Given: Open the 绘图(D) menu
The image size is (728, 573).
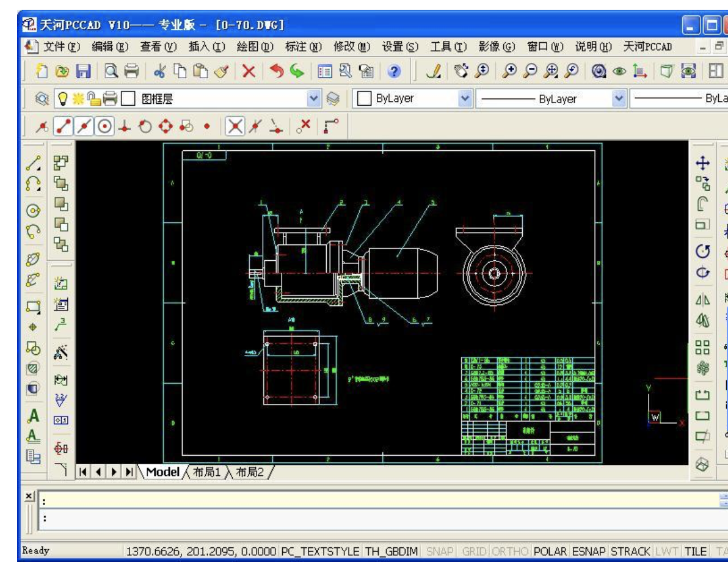Looking at the screenshot, I should click(x=259, y=46).
